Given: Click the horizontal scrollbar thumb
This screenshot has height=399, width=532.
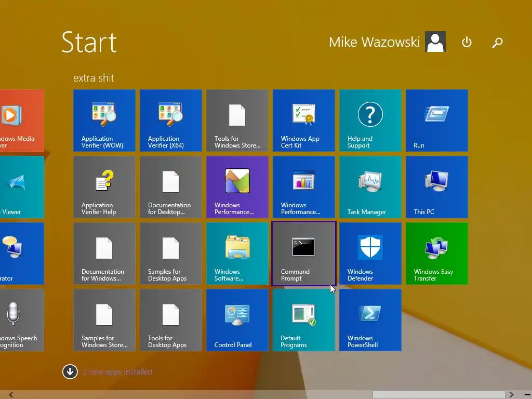Looking at the screenshot, I should coord(439,395).
